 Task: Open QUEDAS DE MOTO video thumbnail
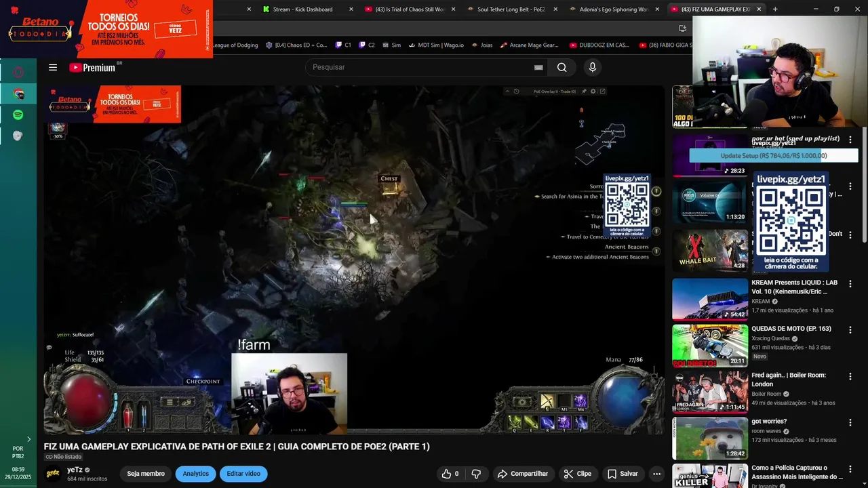coord(710,345)
